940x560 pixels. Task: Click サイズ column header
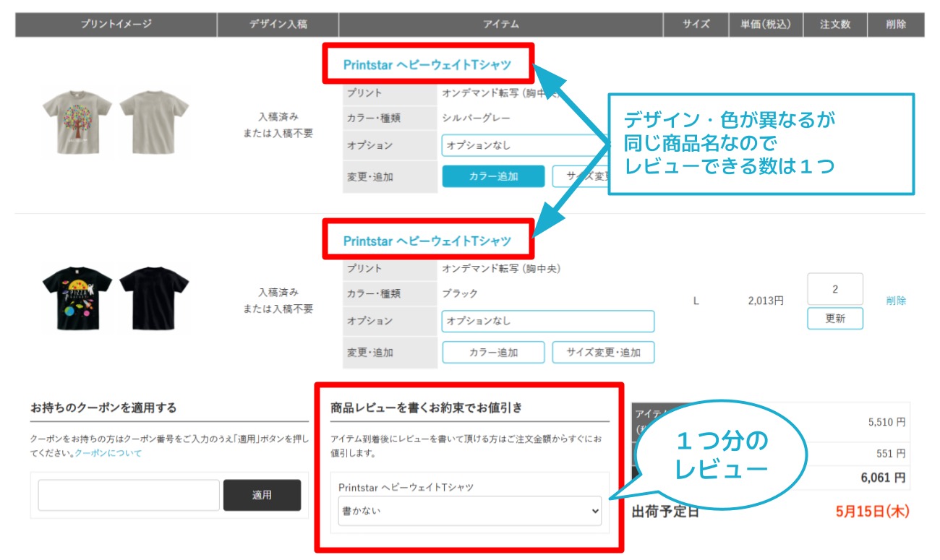click(x=696, y=25)
